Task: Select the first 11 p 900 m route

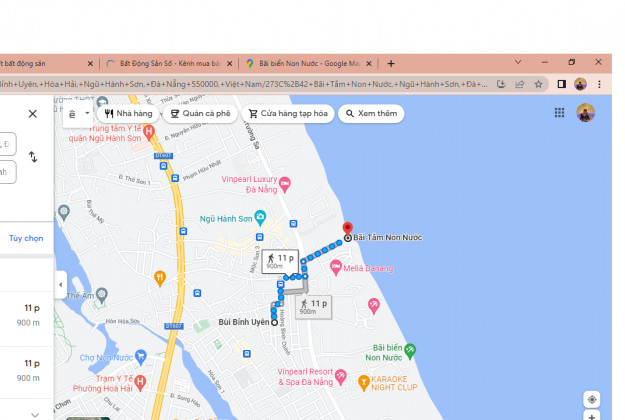Action: point(27,315)
